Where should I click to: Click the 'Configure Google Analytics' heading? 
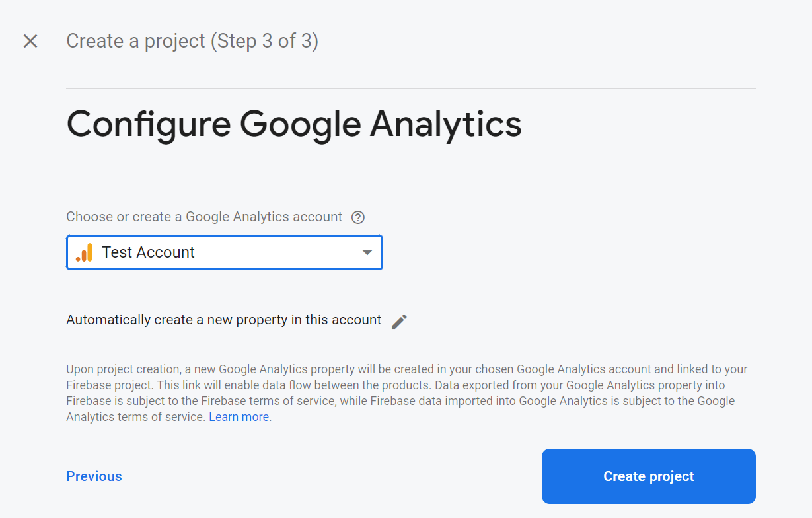pos(294,124)
